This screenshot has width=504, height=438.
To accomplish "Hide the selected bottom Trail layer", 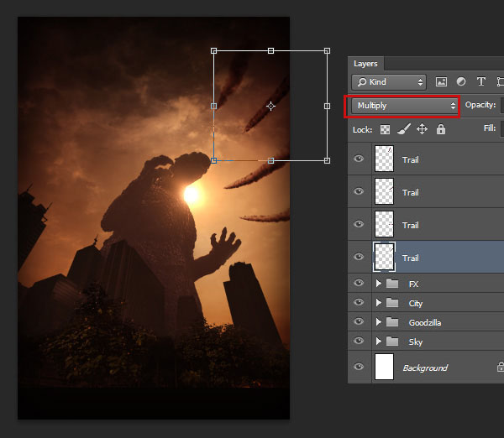I will point(359,257).
